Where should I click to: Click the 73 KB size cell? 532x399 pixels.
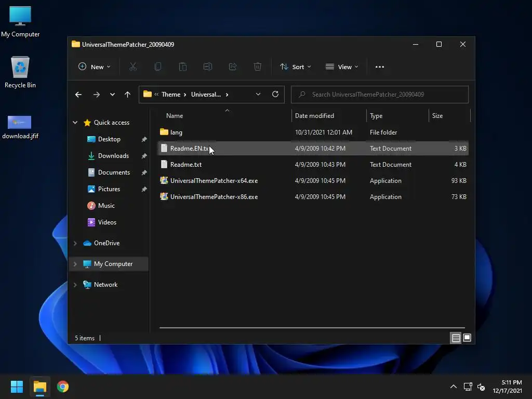pyautogui.click(x=459, y=197)
